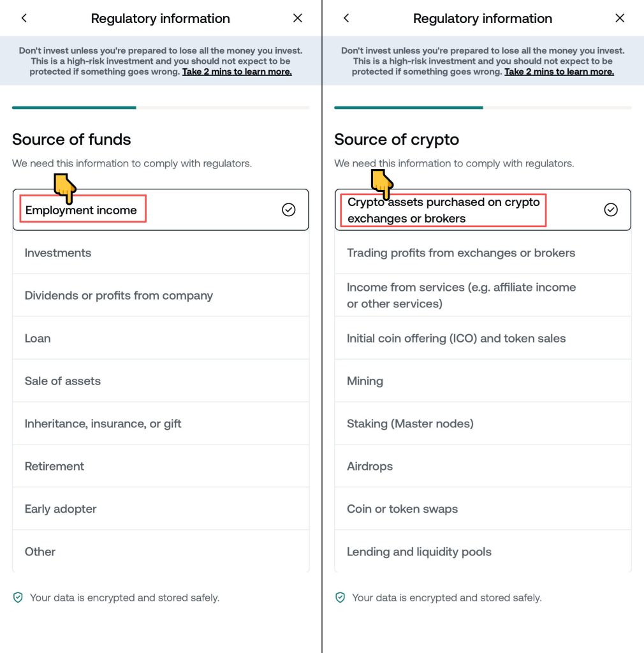Choose Airdrops as crypto source

click(483, 467)
